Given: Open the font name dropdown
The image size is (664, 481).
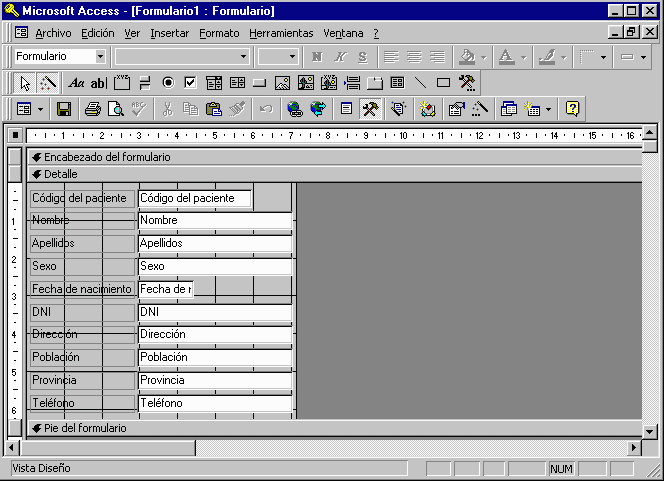Looking at the screenshot, I should pos(243,56).
